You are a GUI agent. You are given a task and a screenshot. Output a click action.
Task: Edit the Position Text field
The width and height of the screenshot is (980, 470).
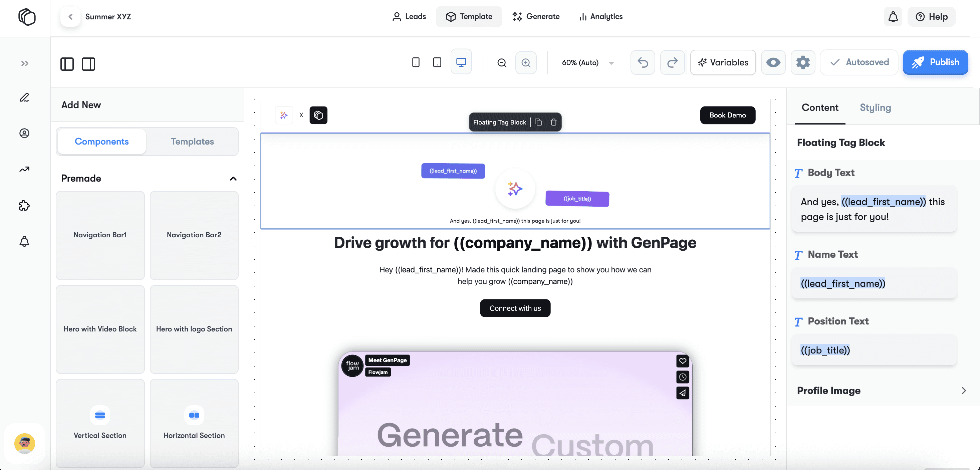(874, 350)
